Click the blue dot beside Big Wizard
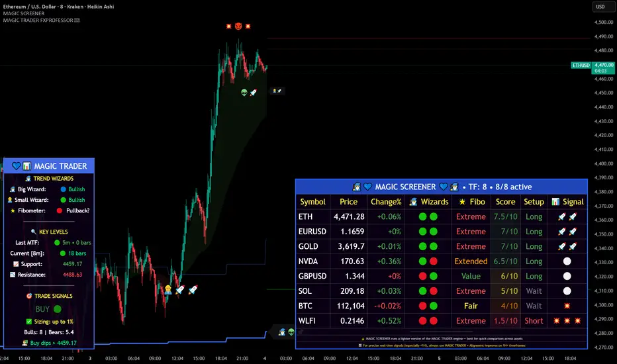617x364 pixels. (64, 189)
